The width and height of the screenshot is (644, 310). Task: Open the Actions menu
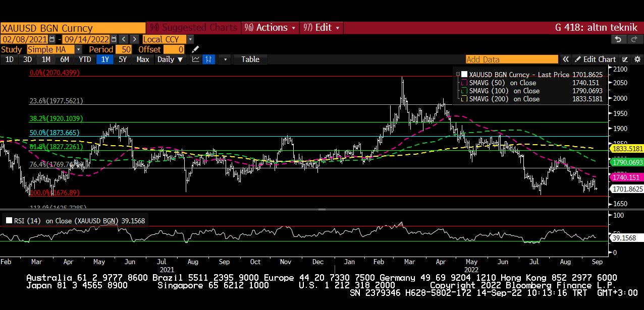[270, 28]
